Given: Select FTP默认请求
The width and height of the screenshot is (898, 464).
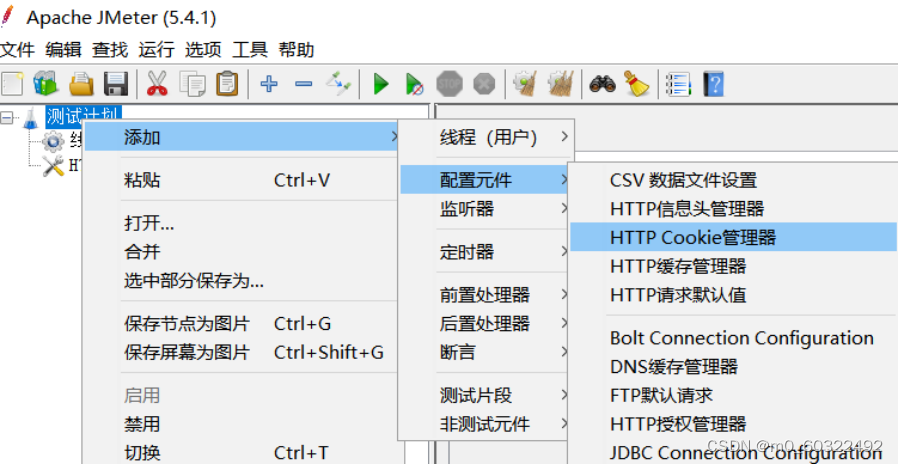Looking at the screenshot, I should pyautogui.click(x=733, y=395).
